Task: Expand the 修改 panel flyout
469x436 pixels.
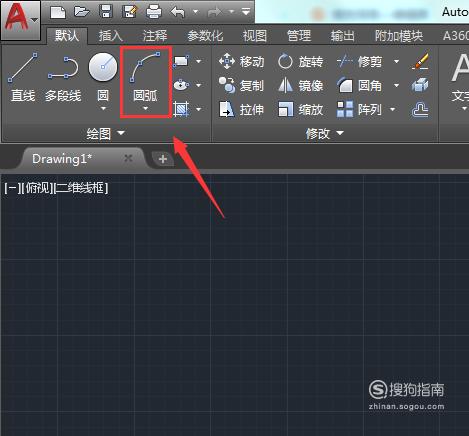Action: pyautogui.click(x=325, y=134)
